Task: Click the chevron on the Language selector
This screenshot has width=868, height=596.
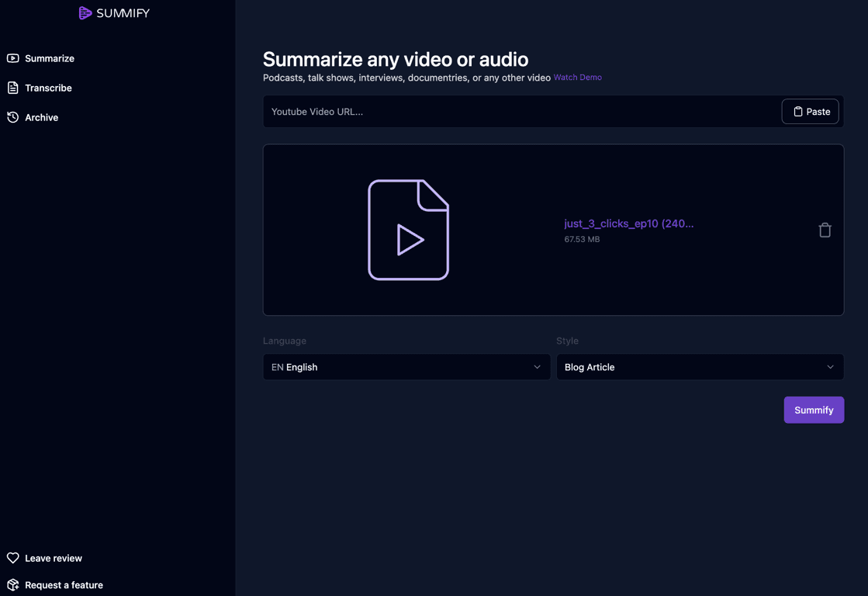Action: point(537,366)
